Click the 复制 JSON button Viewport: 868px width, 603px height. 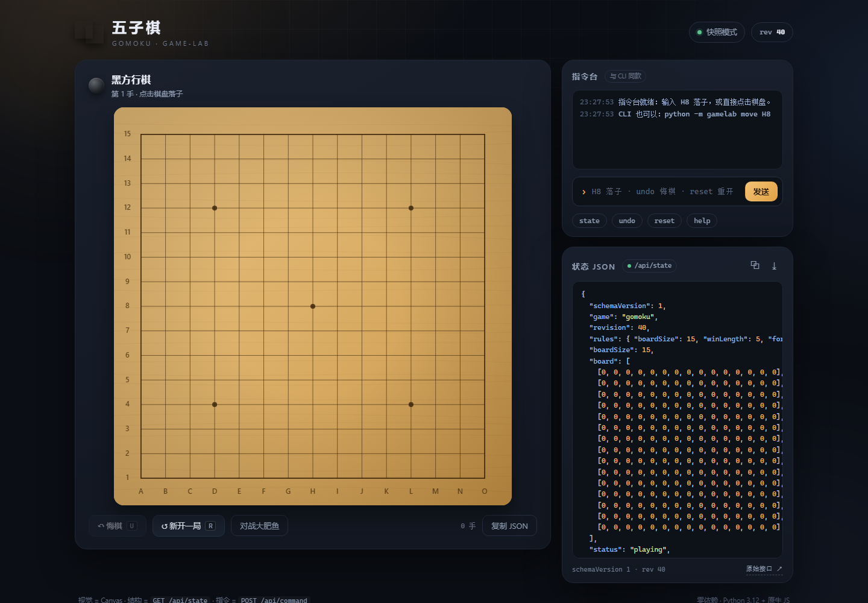tap(509, 526)
